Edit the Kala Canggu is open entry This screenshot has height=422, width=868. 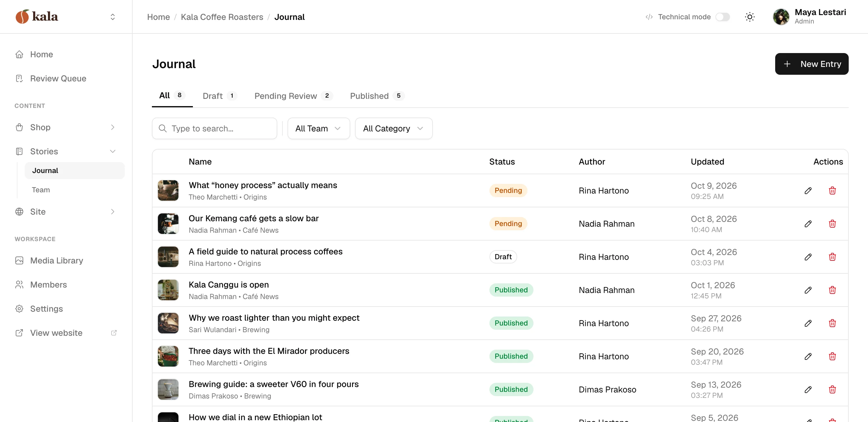808,290
